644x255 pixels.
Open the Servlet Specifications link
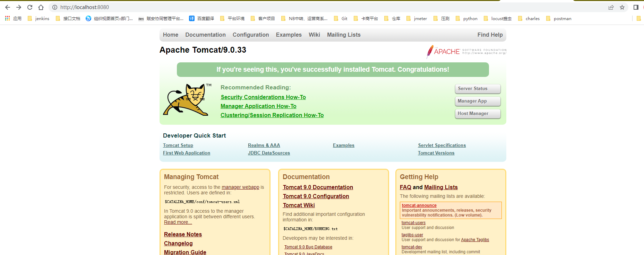pyautogui.click(x=442, y=145)
